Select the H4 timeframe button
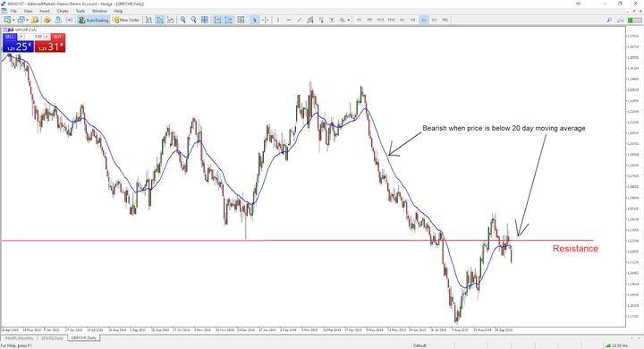The width and height of the screenshot is (644, 349). coord(412,20)
